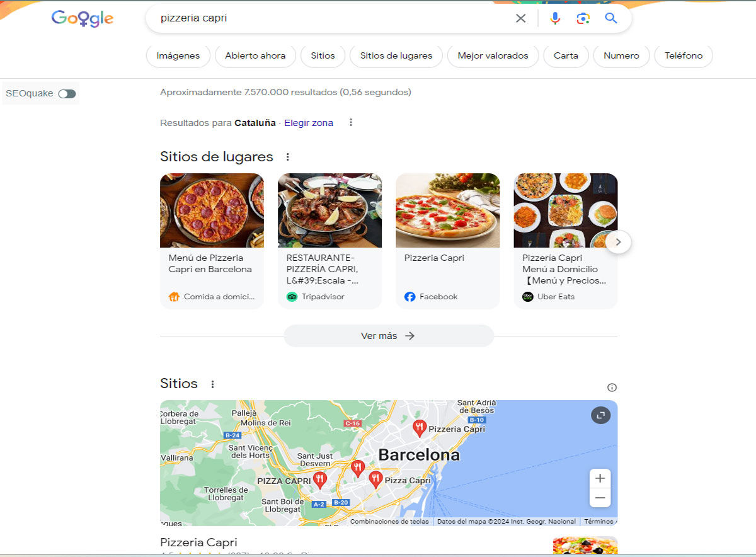Click the Combinaciones de teclas map link
This screenshot has width=756, height=557.
(389, 522)
